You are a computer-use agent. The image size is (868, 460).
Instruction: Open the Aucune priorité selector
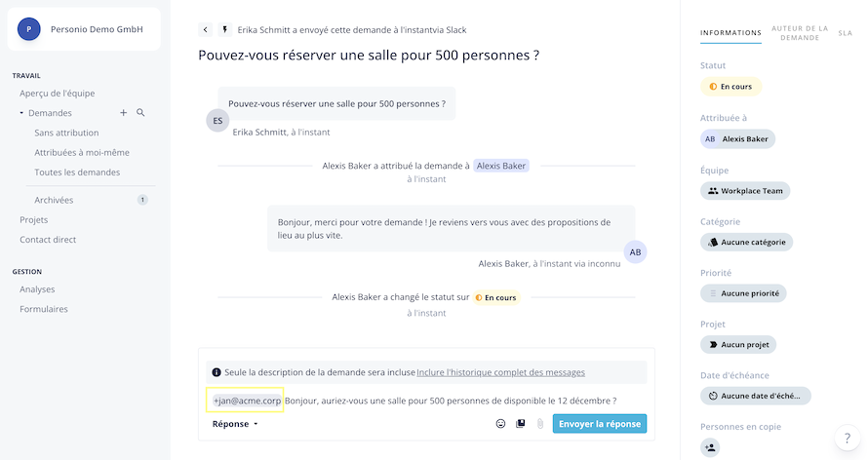[x=743, y=293]
